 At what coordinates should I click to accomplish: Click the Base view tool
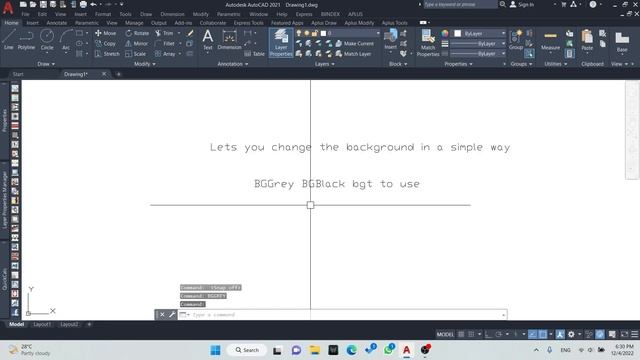[x=622, y=42]
